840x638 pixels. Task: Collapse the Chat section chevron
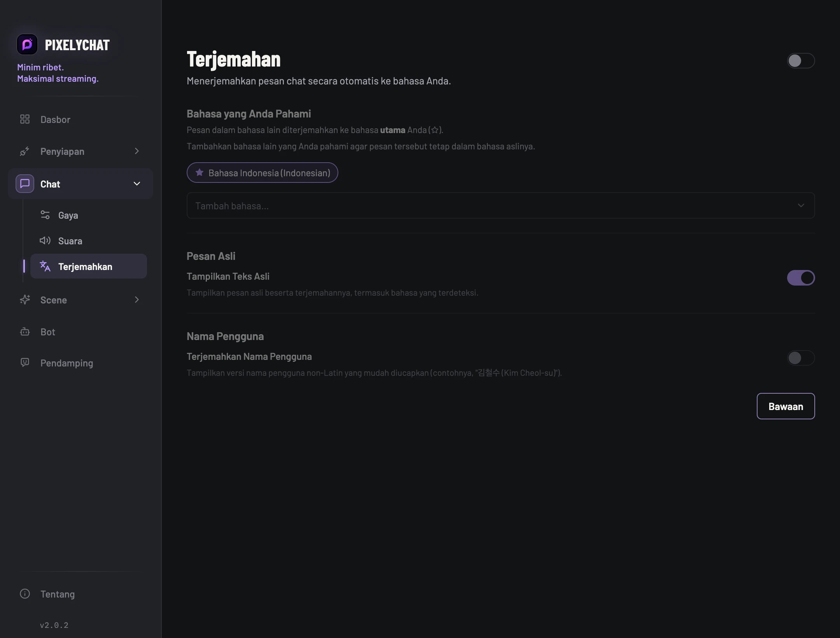(x=137, y=184)
